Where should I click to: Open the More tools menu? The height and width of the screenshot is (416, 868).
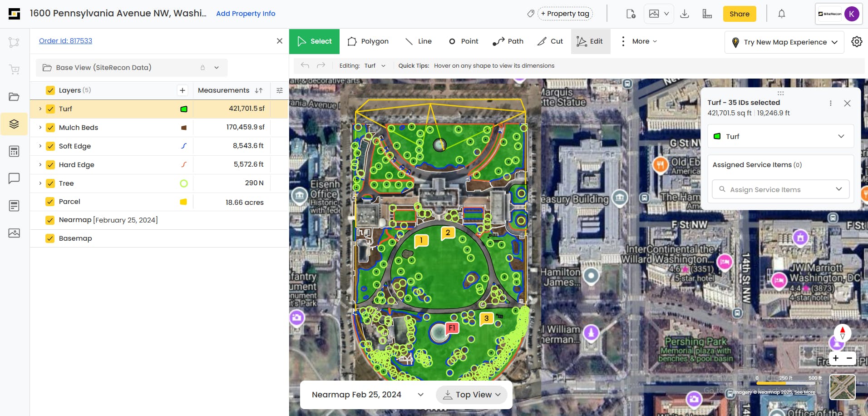(639, 41)
